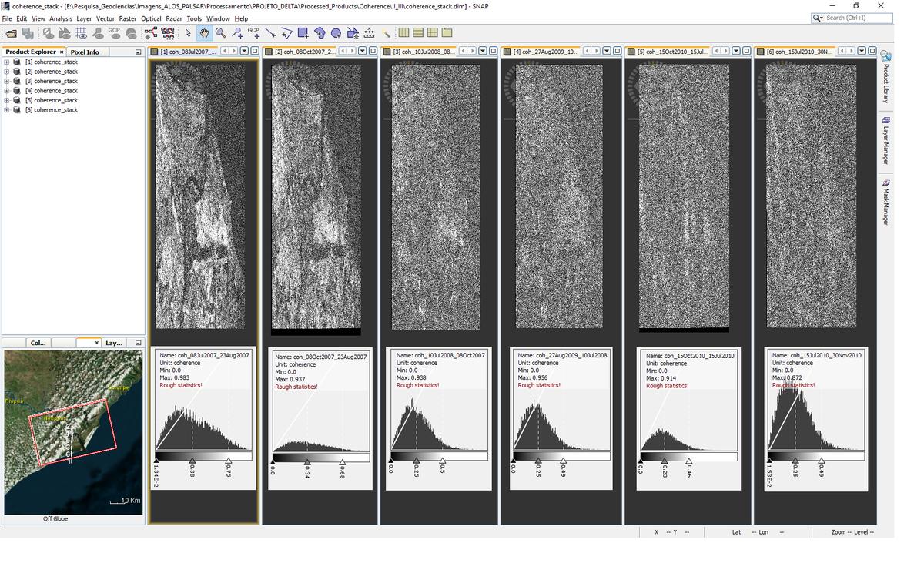Expand the [1] coherence_stack tree node

(x=7, y=62)
